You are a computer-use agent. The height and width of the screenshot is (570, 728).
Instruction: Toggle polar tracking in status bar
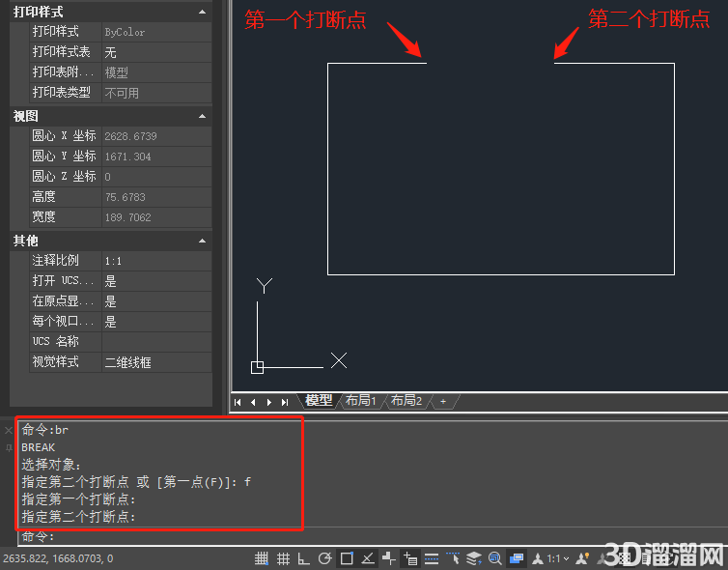click(325, 557)
